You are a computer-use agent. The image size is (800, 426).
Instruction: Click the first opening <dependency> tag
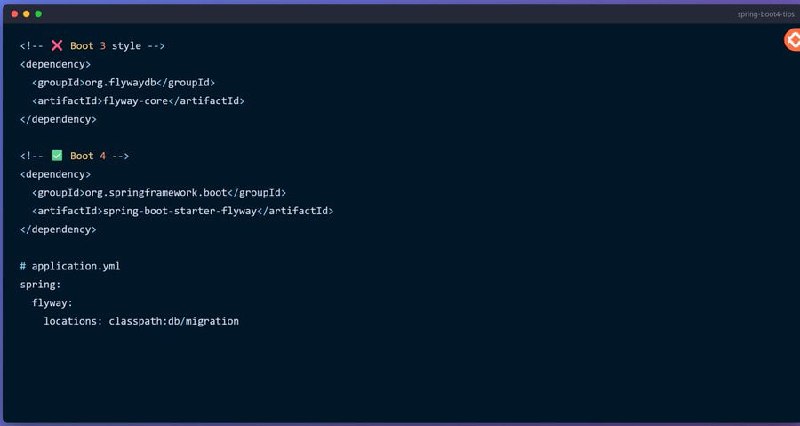pos(55,64)
